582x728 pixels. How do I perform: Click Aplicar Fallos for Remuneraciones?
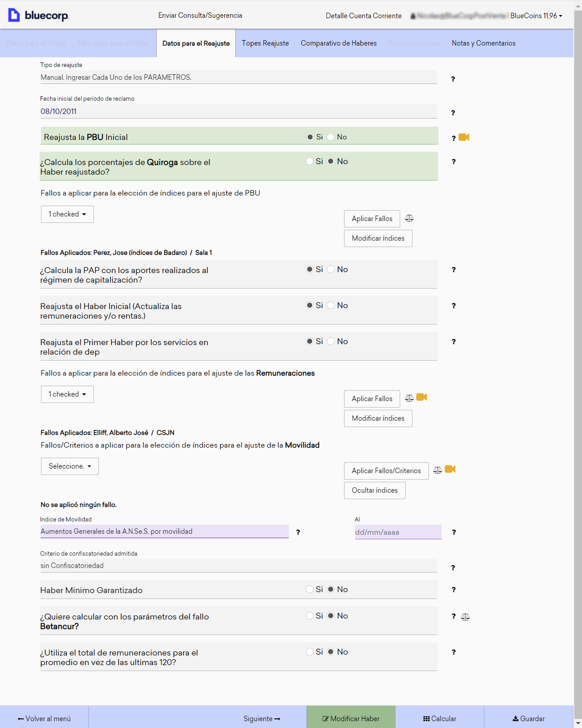click(x=372, y=399)
